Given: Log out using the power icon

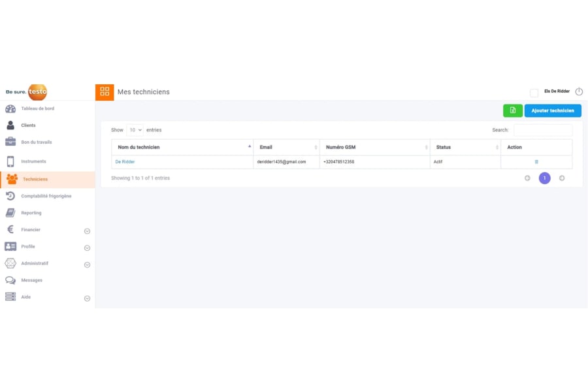Looking at the screenshot, I should (579, 92).
